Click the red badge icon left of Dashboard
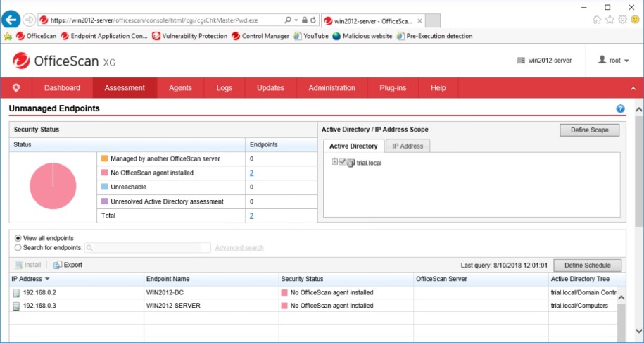644x343 pixels. (x=16, y=87)
